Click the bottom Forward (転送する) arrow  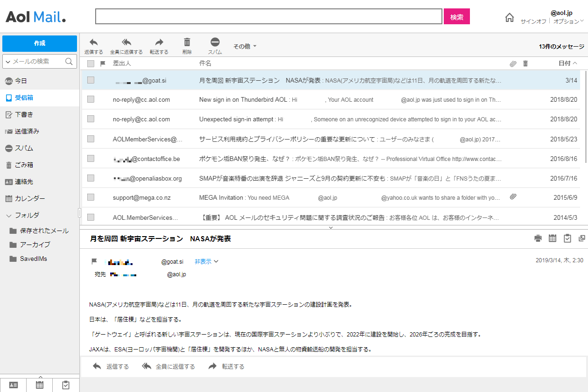pyautogui.click(x=213, y=366)
